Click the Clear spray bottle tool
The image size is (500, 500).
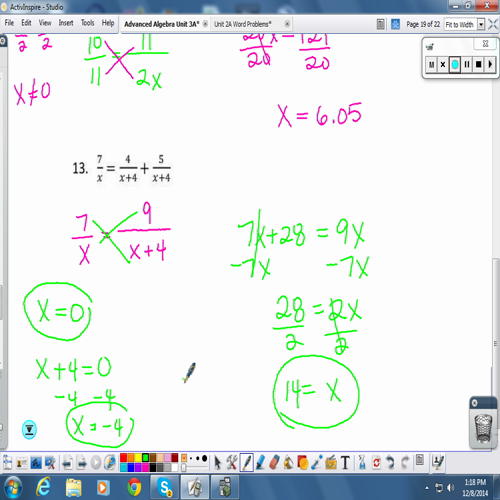tap(362, 463)
